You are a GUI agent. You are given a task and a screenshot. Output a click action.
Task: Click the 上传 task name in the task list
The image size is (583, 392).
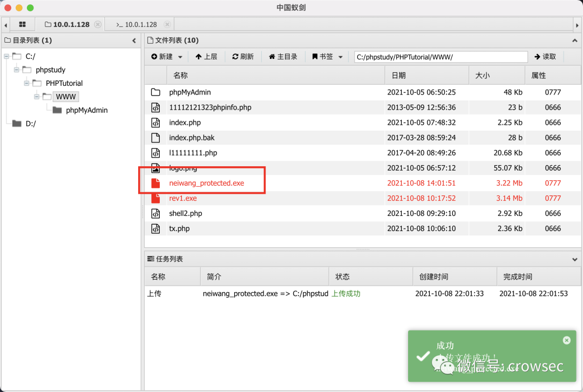tap(154, 293)
